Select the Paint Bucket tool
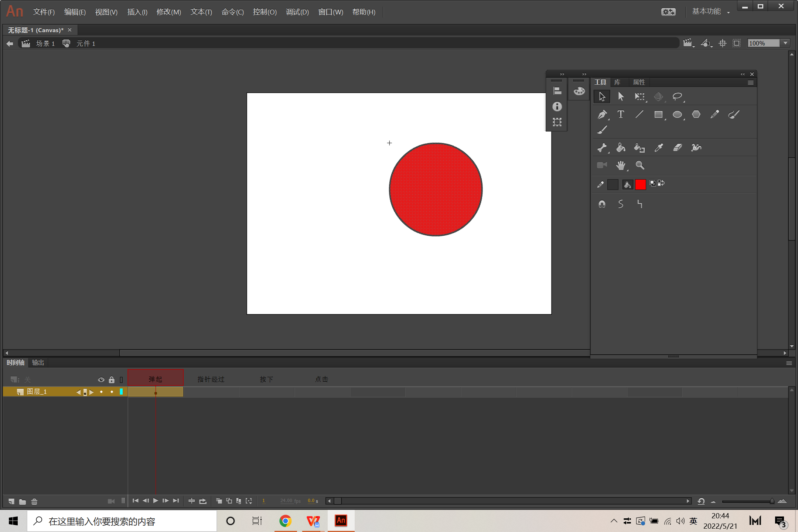The width and height of the screenshot is (798, 532). [x=621, y=148]
